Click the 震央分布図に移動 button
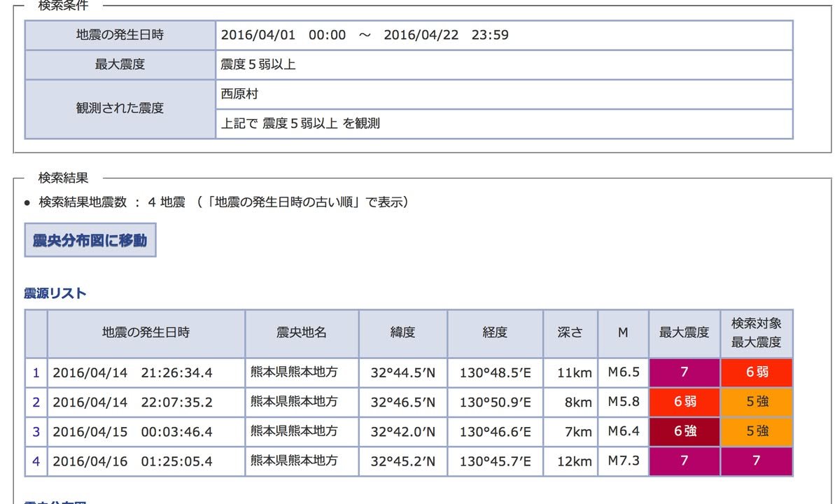Viewport: 835px width, 504px height. tap(90, 240)
